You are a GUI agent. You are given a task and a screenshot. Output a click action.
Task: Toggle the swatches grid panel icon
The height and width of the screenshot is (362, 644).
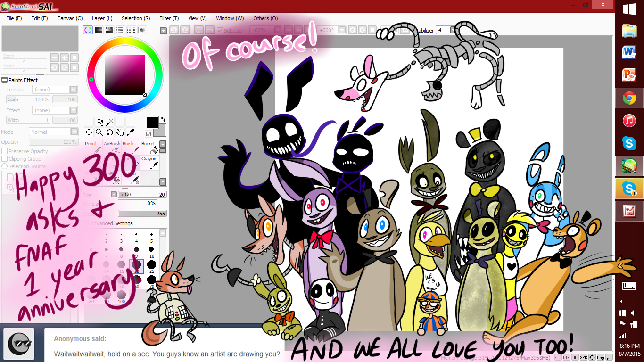pyautogui.click(x=131, y=30)
